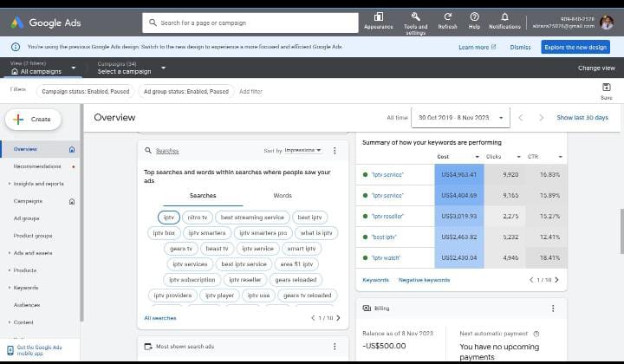The height and width of the screenshot is (364, 624).
Task: Click the Most shown search ads icon
Action: [148, 347]
